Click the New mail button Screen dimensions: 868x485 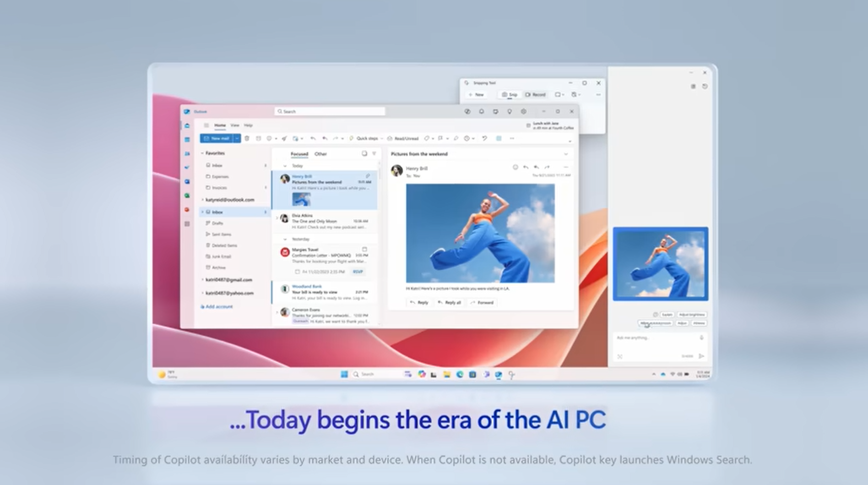[x=217, y=138]
